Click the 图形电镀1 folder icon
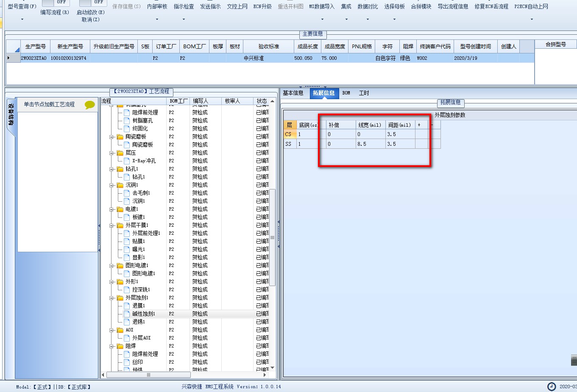This screenshot has width=577, height=392. tap(120, 265)
